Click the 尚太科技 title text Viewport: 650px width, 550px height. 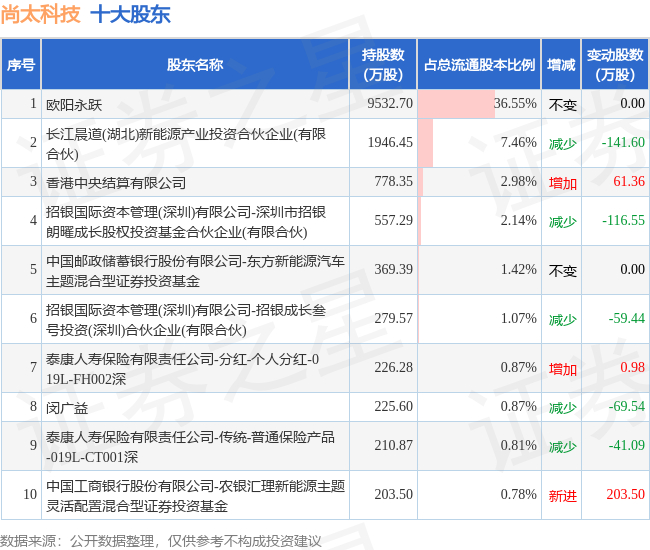pos(40,15)
